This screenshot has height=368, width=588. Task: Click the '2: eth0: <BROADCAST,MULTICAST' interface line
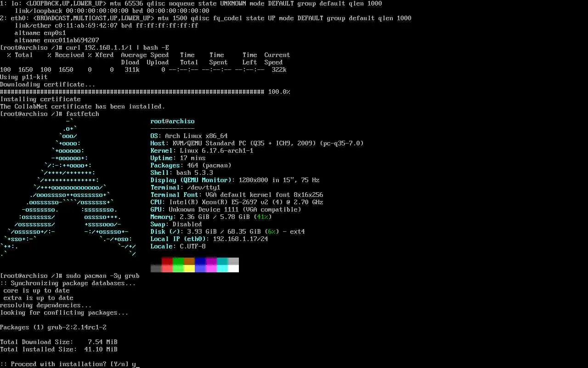pos(206,18)
